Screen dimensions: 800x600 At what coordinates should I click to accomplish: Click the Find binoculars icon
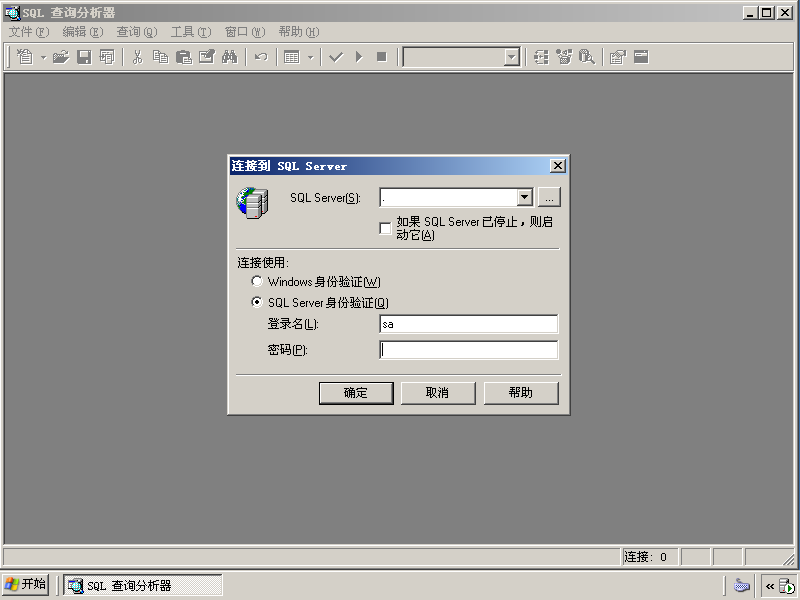click(x=230, y=57)
